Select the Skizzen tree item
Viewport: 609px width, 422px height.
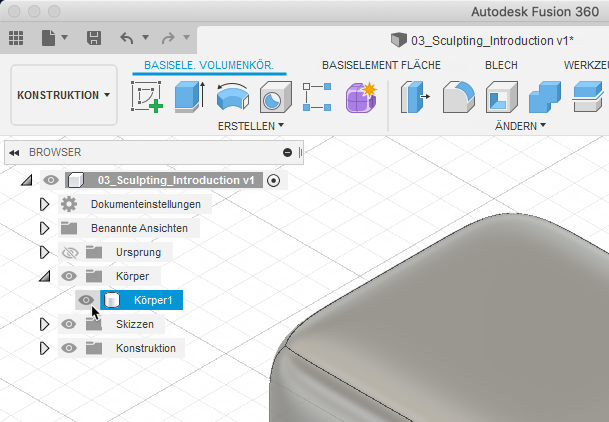click(135, 324)
